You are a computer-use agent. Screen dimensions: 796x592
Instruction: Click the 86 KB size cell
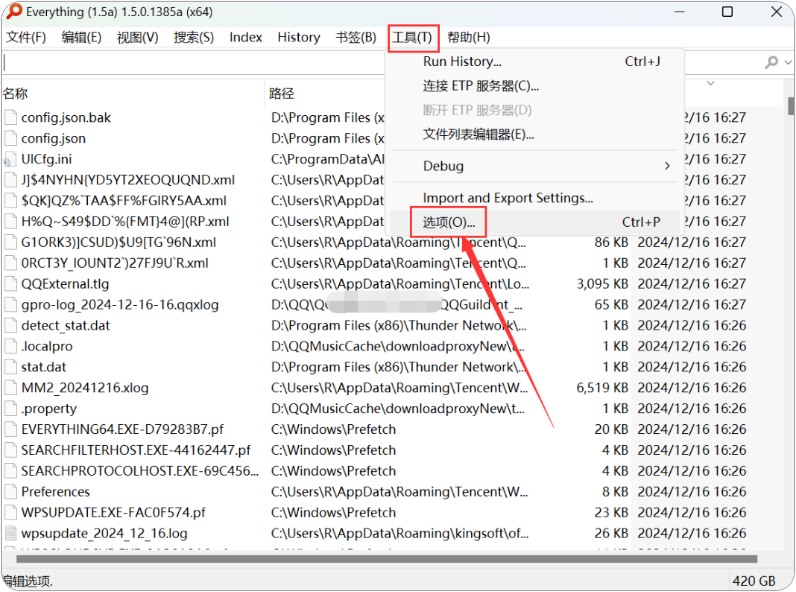611,243
